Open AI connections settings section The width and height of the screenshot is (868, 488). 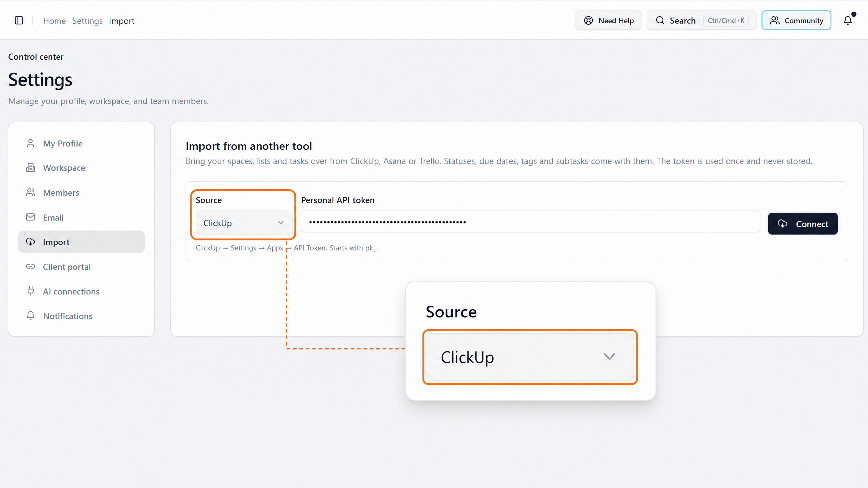[x=81, y=291]
